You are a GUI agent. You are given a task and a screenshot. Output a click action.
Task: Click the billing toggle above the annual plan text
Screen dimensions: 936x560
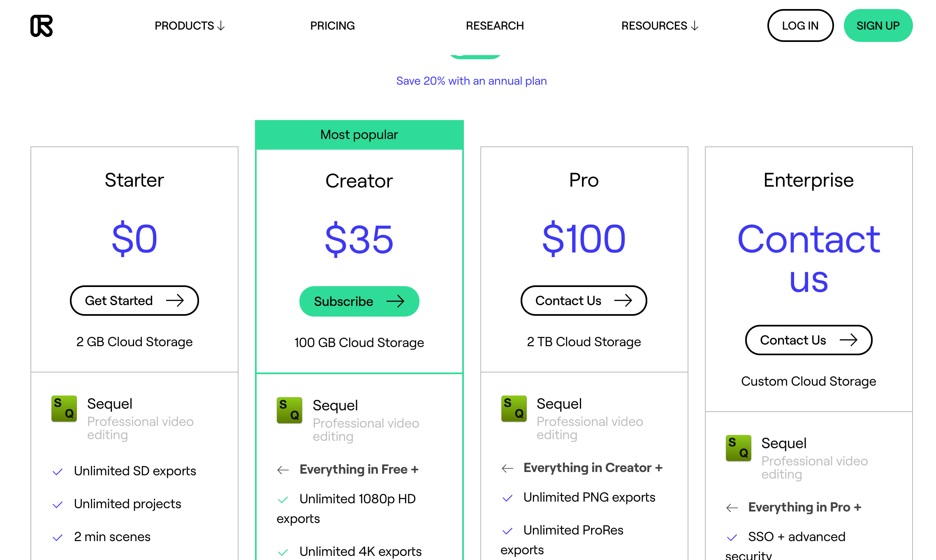click(x=475, y=56)
